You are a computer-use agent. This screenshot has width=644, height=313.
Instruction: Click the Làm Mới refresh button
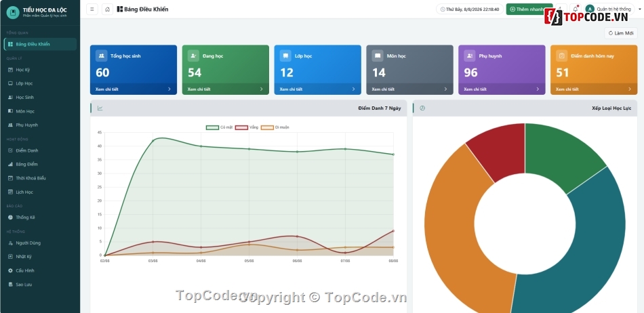click(x=620, y=33)
